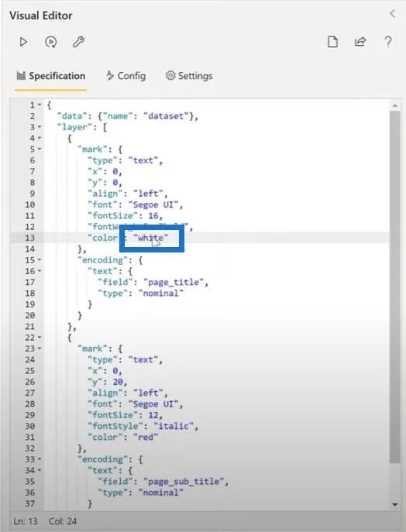Click the repair and format wrench icon
This screenshot has width=406, height=532.
click(x=79, y=42)
